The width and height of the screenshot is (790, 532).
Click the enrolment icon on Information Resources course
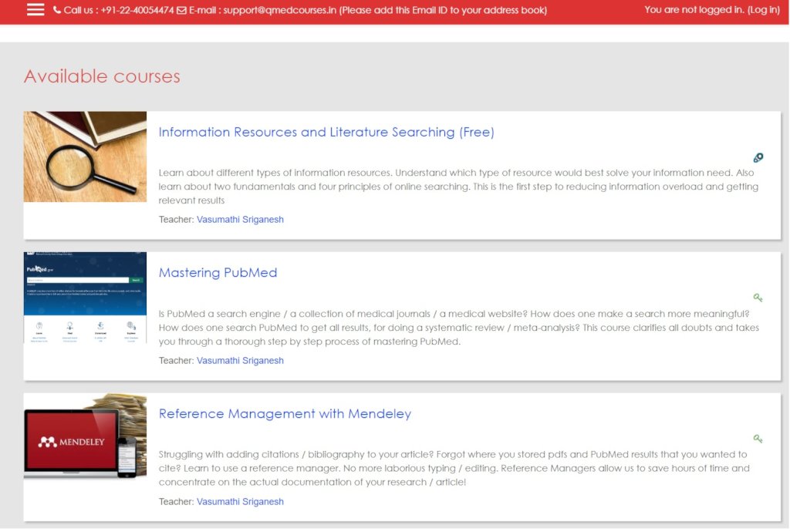758,158
